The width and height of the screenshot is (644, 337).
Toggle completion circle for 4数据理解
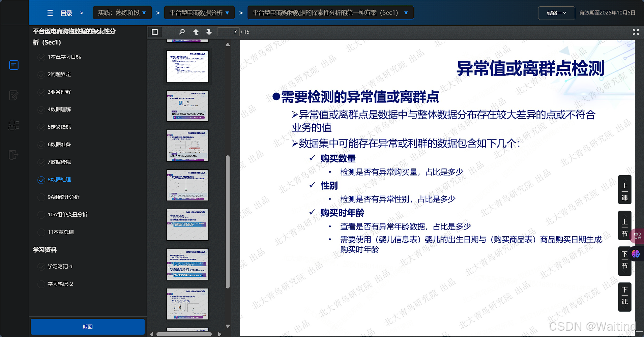41,110
